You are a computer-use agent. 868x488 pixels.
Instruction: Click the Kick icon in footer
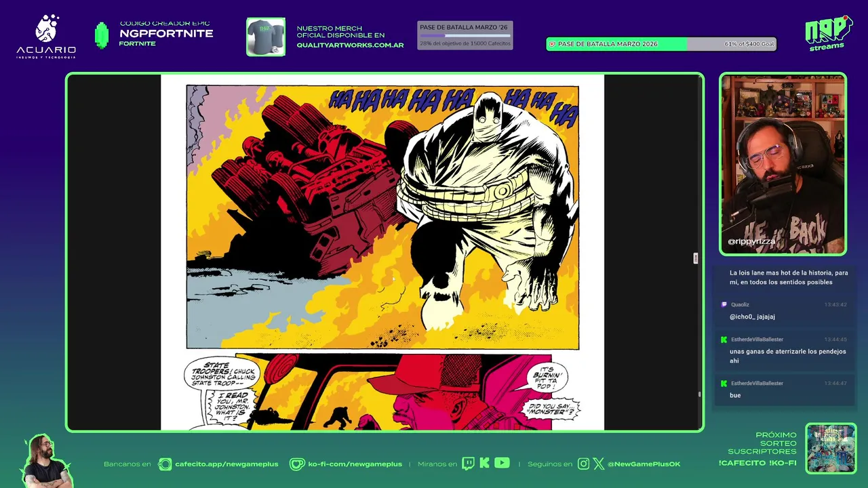pos(484,464)
